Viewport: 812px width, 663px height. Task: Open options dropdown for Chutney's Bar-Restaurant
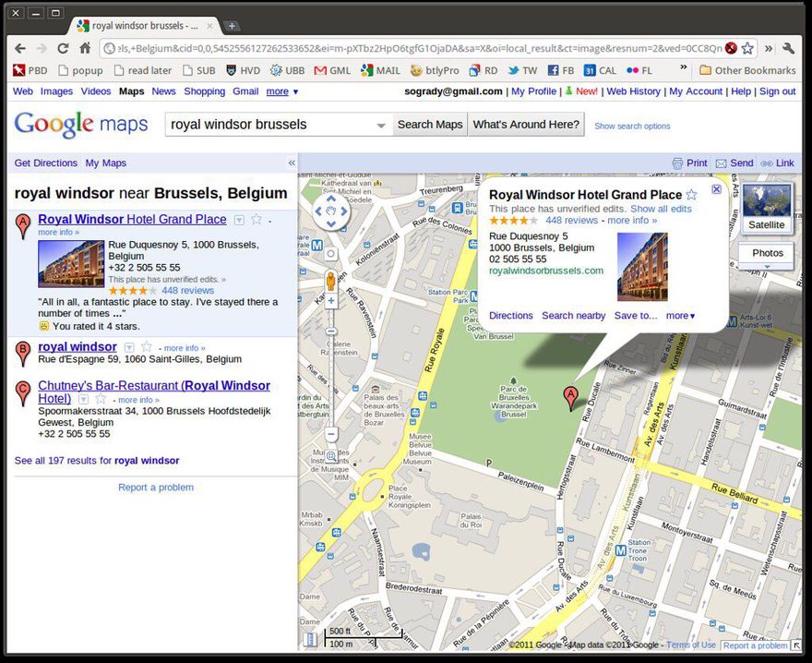83,399
